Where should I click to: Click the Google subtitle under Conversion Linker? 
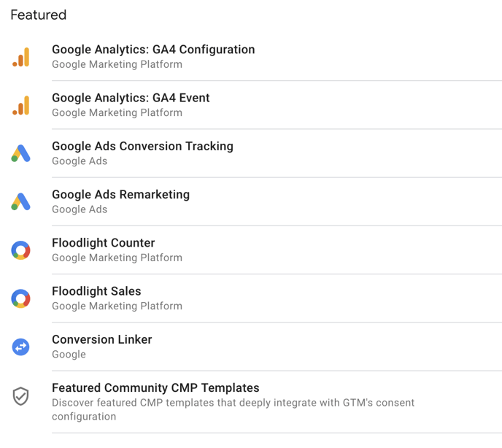[x=69, y=355]
